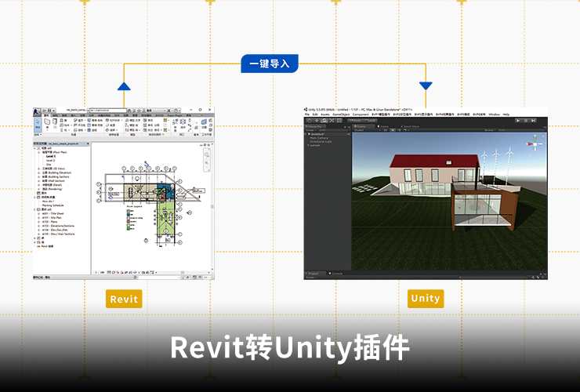Step one frame in Unity
580x392 pixels.
tap(533, 121)
